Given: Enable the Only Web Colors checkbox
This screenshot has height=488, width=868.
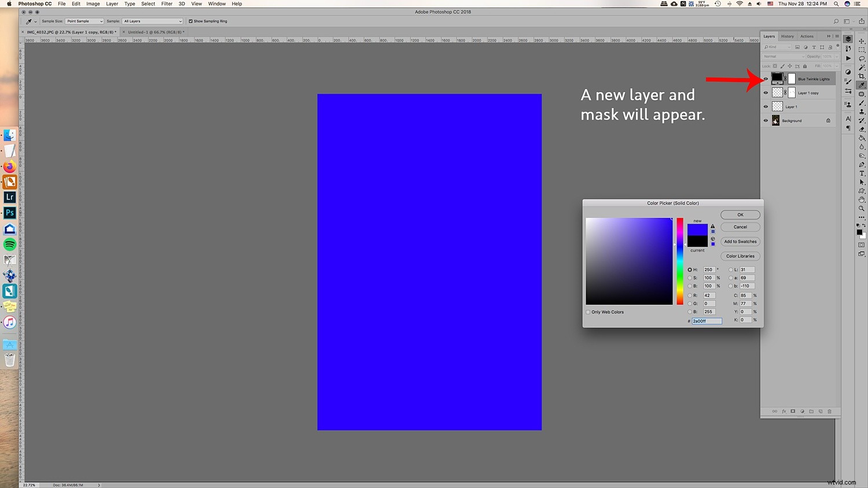Looking at the screenshot, I should pyautogui.click(x=589, y=312).
